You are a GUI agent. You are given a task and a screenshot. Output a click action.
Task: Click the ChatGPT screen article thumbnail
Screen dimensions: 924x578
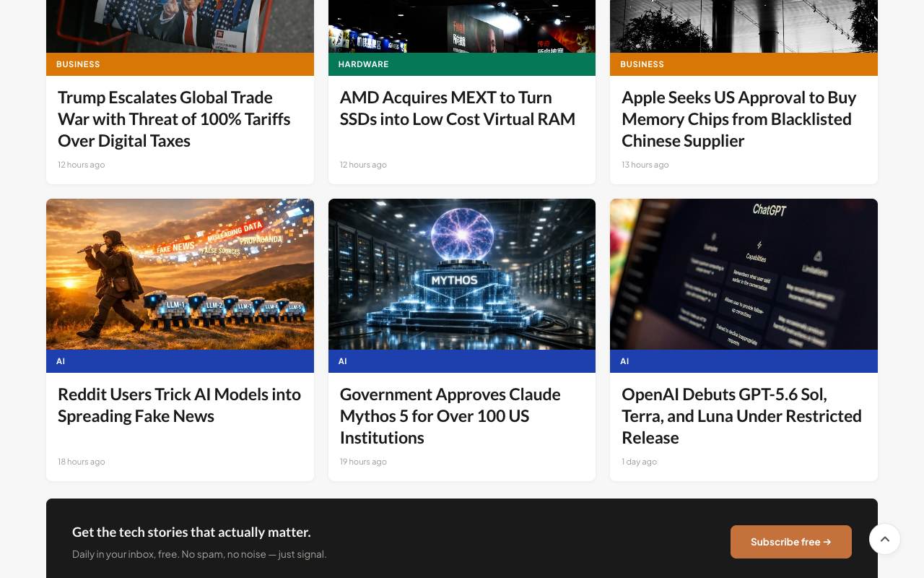tap(744, 275)
